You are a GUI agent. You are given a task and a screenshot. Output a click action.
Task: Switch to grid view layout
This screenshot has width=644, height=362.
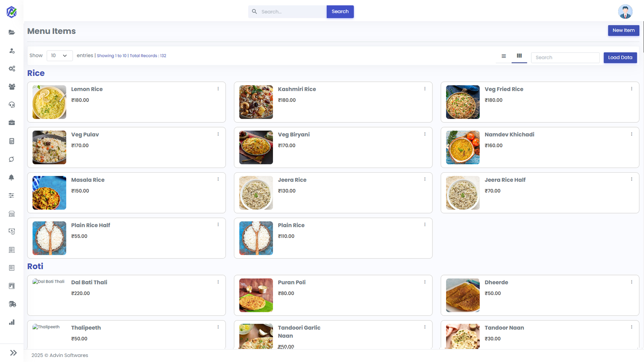pos(519,56)
